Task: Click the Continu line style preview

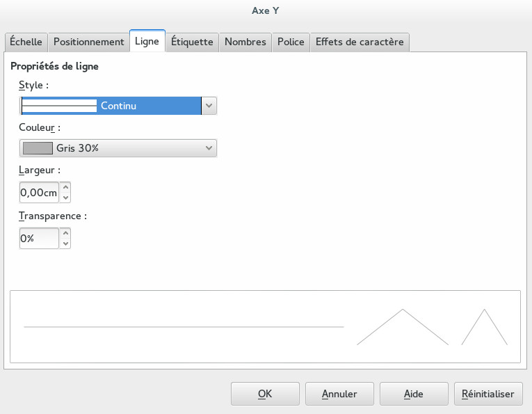Action: pyautogui.click(x=60, y=106)
